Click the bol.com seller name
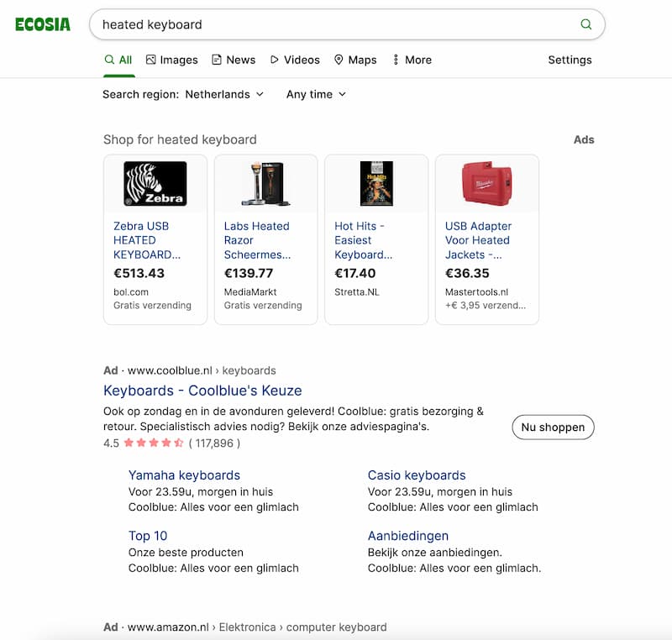Image resolution: width=672 pixels, height=640 pixels. pyautogui.click(x=131, y=292)
